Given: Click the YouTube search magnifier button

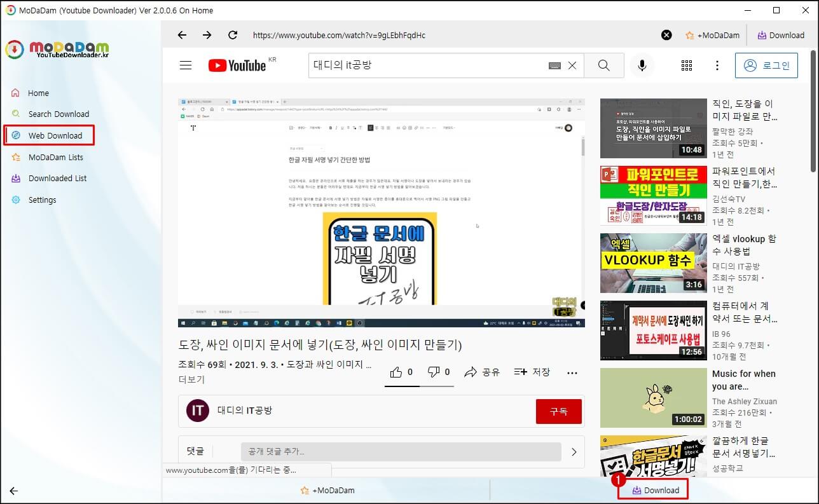Looking at the screenshot, I should click(x=603, y=65).
